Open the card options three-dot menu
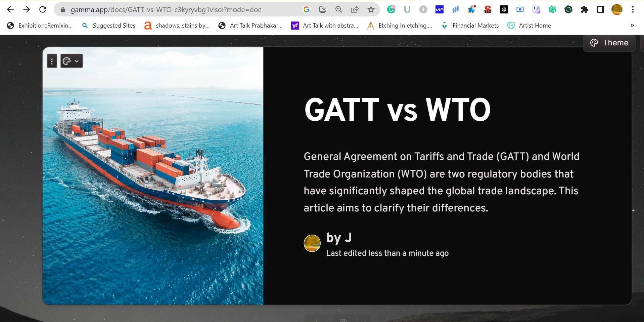Image resolution: width=644 pixels, height=322 pixels. pos(52,61)
